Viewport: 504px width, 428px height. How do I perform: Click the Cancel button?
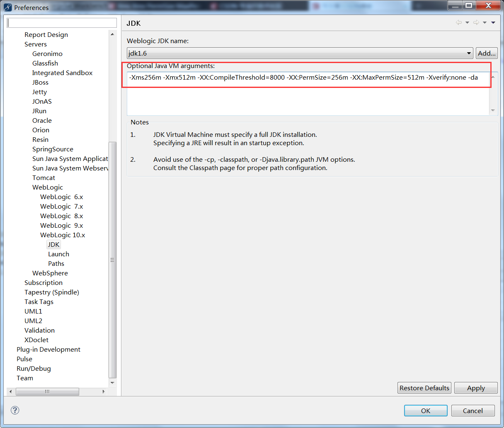(473, 411)
